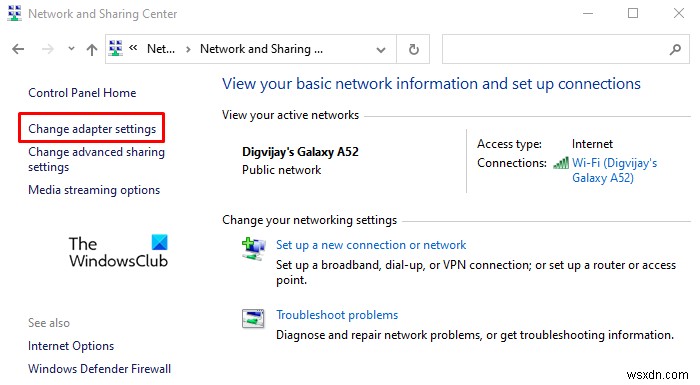Click the Forward navigation arrow
The image size is (700, 385).
click(x=47, y=49)
